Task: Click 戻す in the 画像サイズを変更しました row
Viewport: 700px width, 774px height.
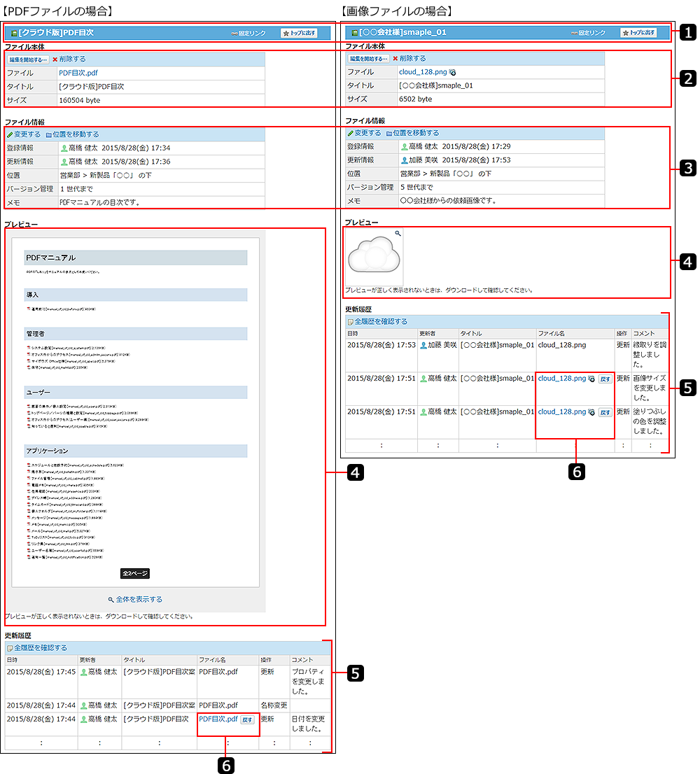Action: pyautogui.click(x=605, y=379)
